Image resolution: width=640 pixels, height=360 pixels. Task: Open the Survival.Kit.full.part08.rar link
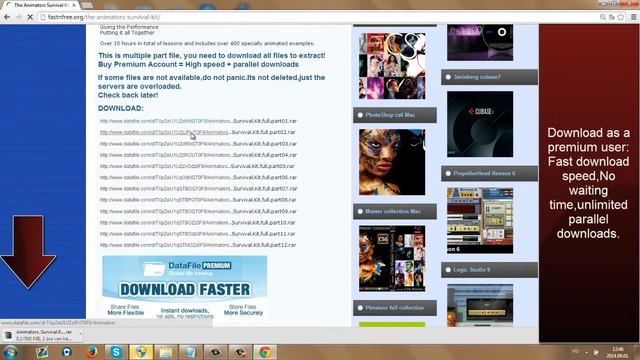click(198, 200)
